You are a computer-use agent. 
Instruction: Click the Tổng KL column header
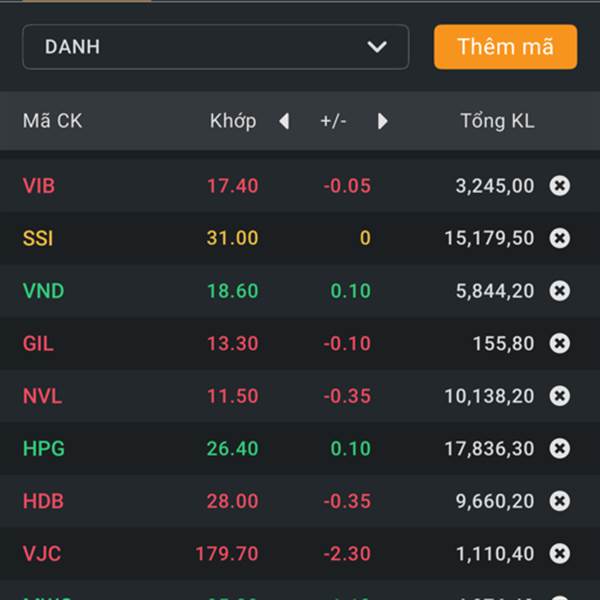[x=497, y=121]
